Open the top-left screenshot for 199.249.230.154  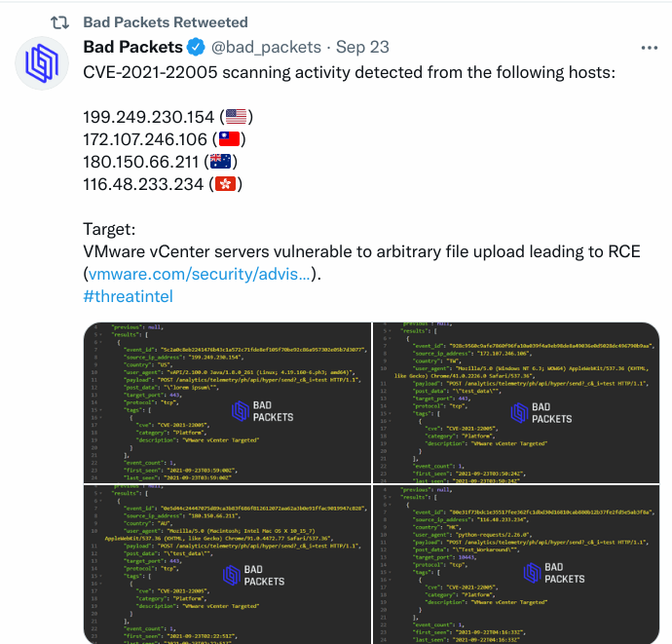227,402
